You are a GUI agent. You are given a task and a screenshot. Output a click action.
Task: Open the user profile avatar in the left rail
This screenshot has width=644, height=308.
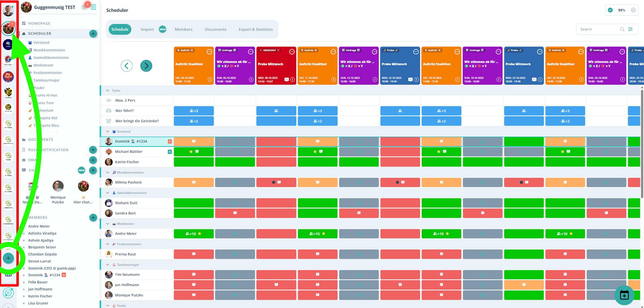pyautogui.click(x=8, y=10)
